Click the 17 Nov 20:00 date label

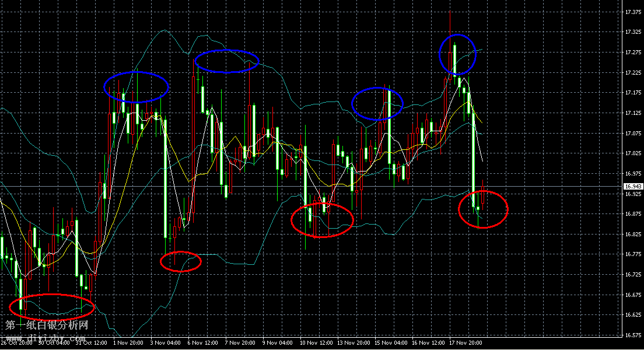(x=466, y=342)
